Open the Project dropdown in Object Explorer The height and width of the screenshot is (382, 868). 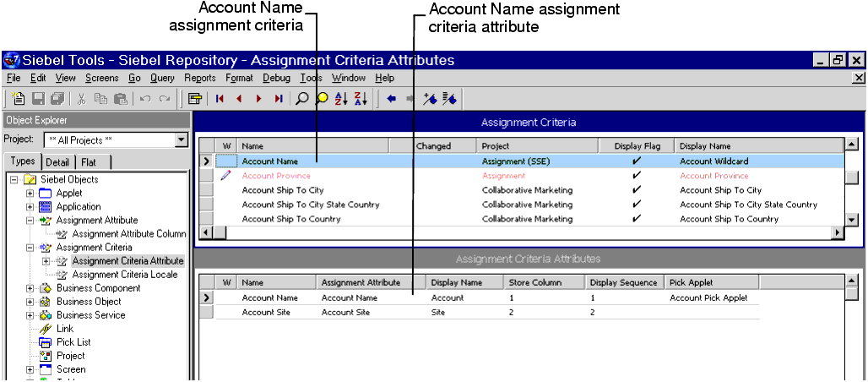click(181, 140)
